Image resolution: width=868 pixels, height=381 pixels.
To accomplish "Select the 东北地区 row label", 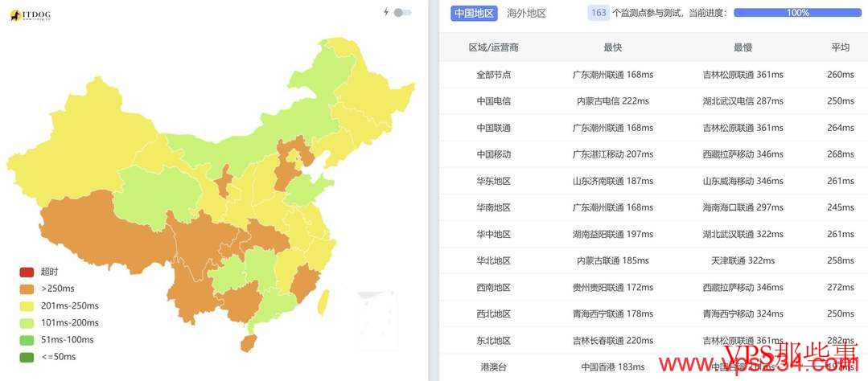I will pyautogui.click(x=493, y=340).
